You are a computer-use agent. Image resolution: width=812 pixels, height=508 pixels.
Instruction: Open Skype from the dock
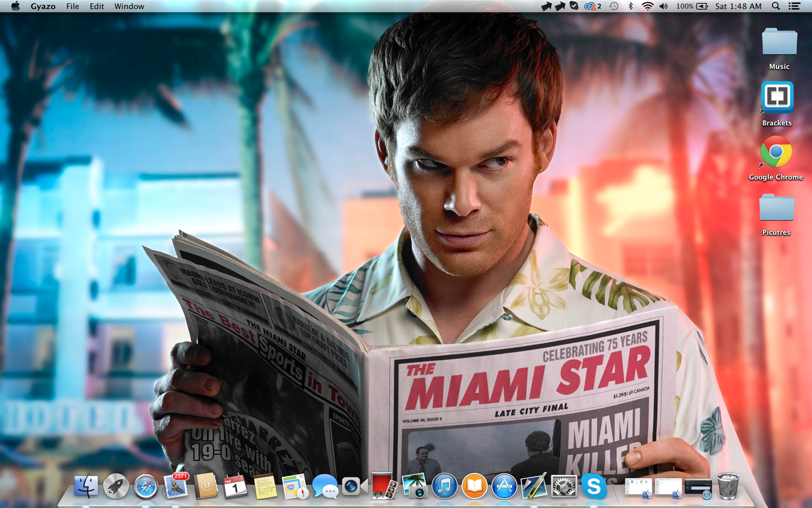[594, 487]
